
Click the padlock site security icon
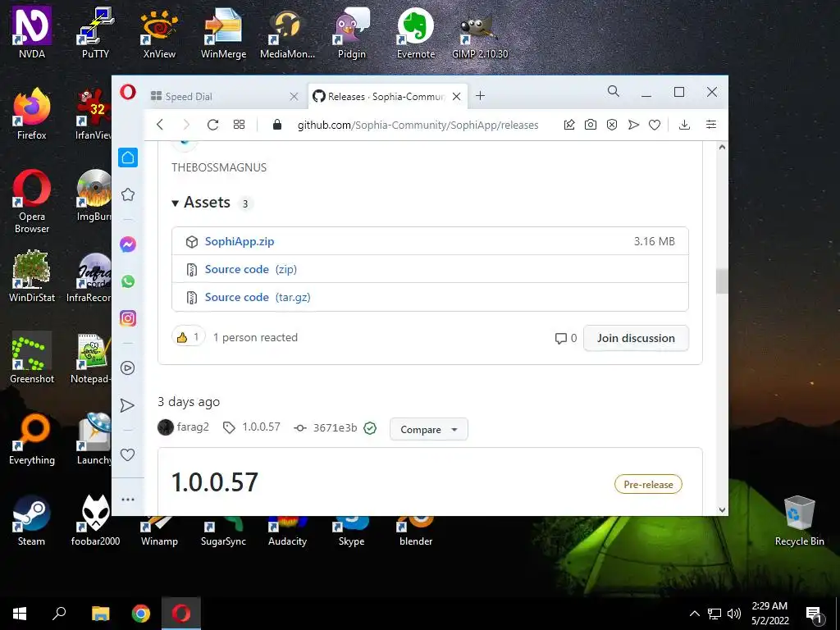277,125
